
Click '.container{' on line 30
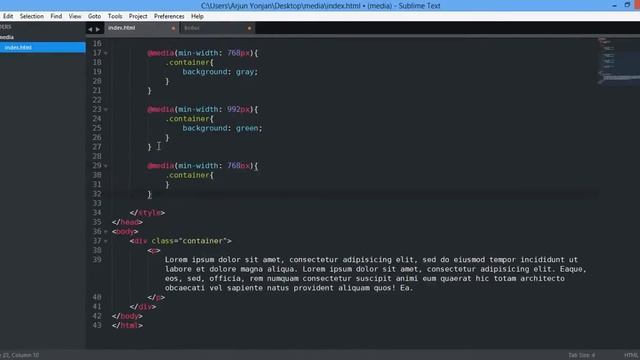coord(189,175)
